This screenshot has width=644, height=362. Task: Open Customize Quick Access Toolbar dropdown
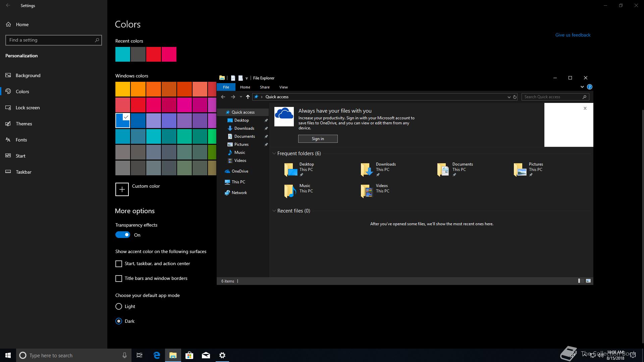[x=247, y=78]
